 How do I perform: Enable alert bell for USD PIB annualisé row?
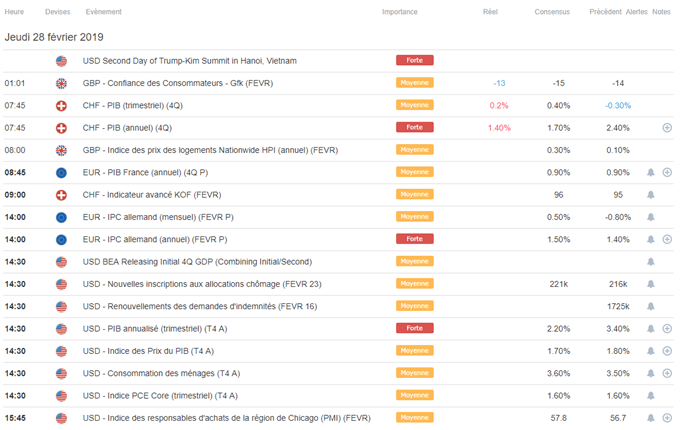(x=651, y=329)
